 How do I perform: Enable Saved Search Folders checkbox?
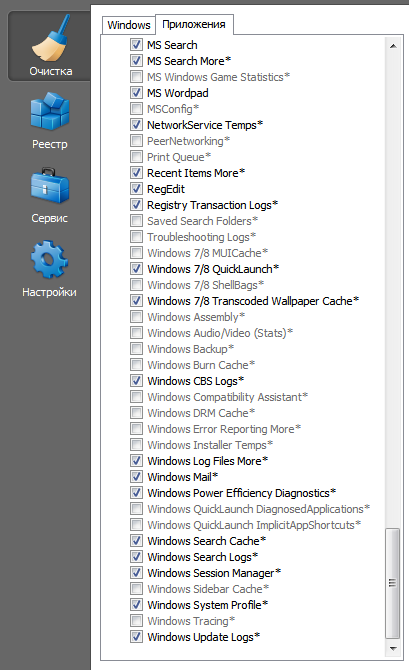[136, 220]
